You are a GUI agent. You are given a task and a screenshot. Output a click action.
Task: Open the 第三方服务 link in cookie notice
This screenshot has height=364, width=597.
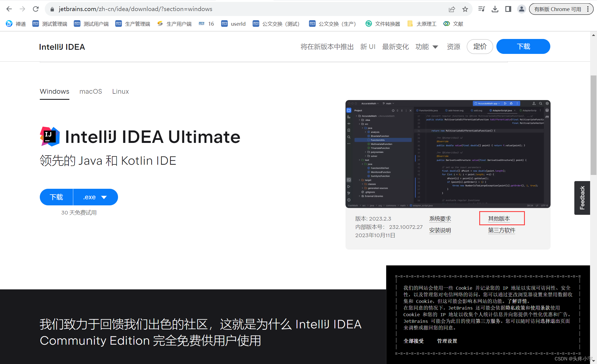point(488,321)
